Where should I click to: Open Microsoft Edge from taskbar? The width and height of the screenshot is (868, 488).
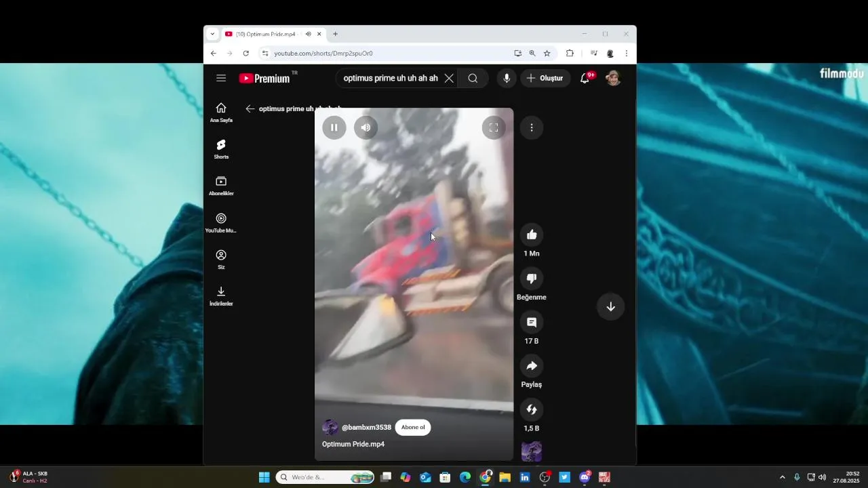point(465,477)
